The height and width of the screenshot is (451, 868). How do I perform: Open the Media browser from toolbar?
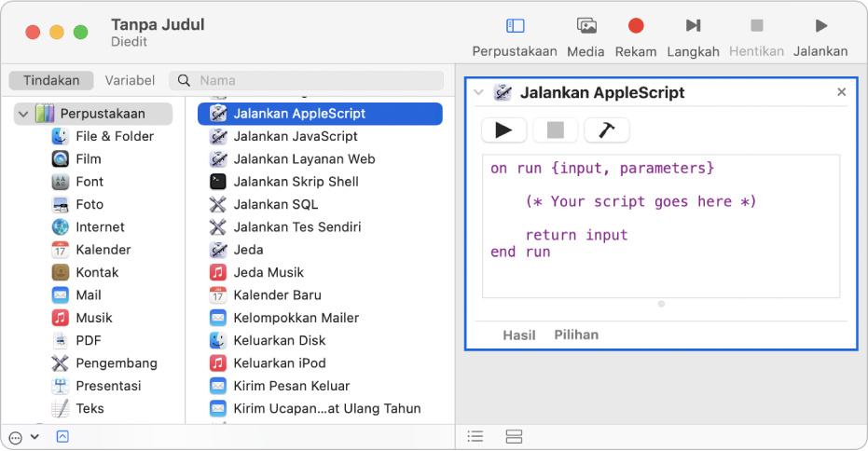(586, 26)
